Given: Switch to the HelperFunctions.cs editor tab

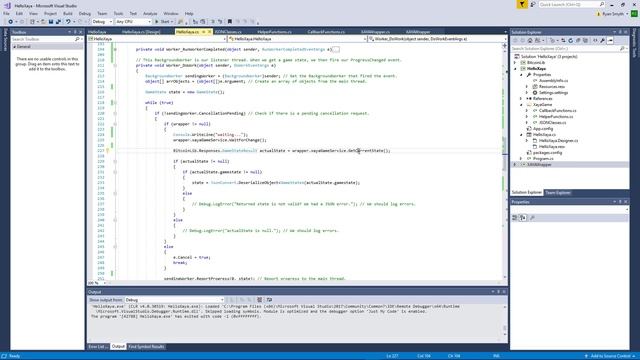Looking at the screenshot, I should (274, 32).
